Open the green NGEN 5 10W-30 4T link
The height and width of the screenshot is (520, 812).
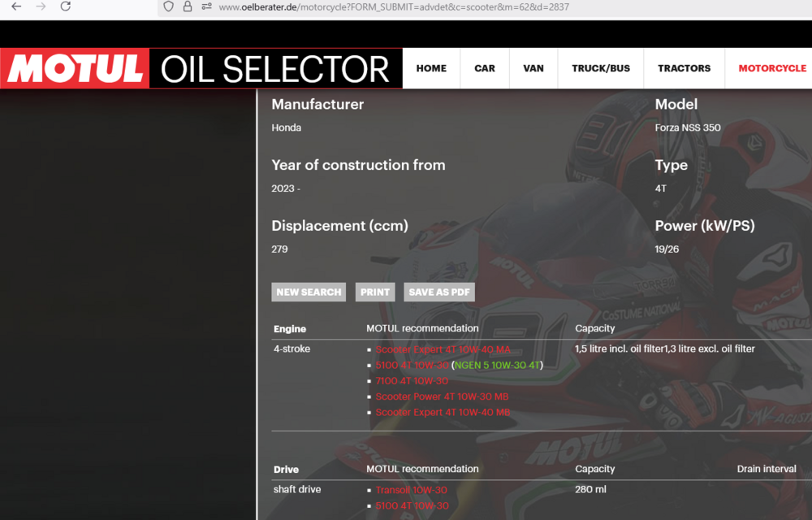tap(497, 365)
